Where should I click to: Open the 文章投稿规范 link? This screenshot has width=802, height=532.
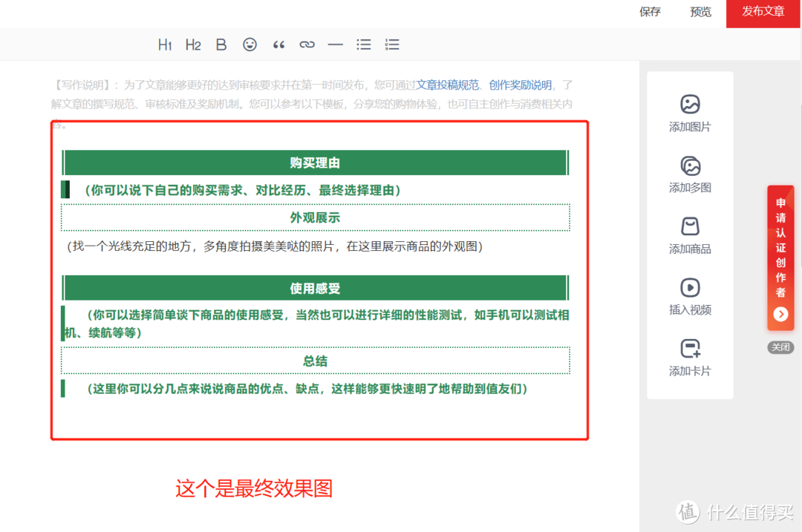tap(447, 85)
